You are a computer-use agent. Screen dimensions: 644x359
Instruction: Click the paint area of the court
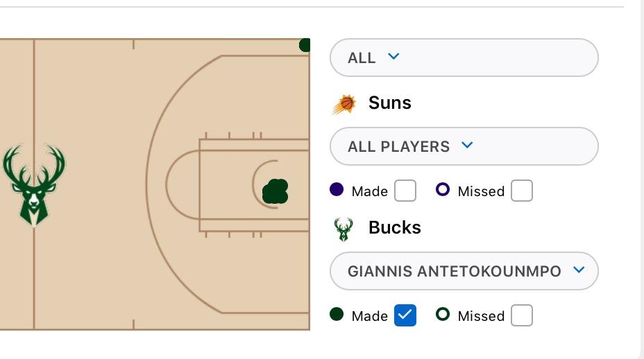[x=229, y=208]
